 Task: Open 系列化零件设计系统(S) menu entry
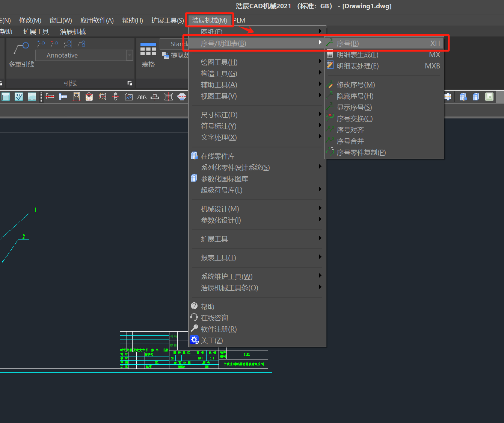[x=257, y=168]
